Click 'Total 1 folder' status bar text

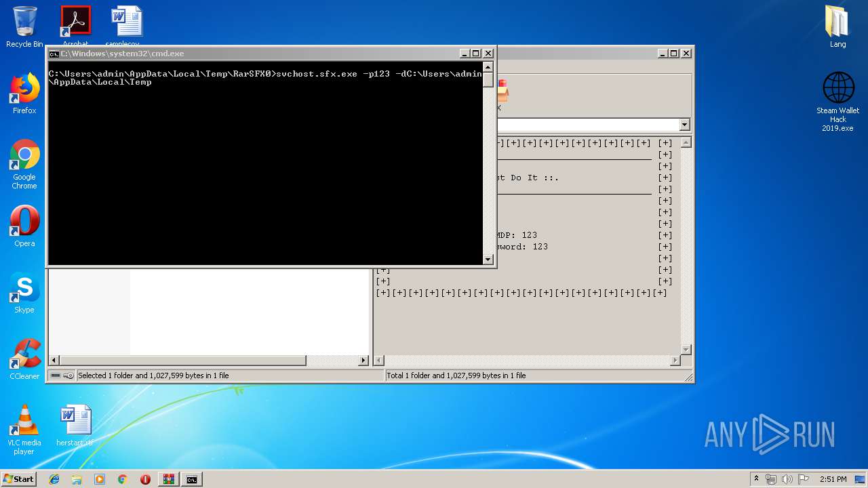point(456,375)
